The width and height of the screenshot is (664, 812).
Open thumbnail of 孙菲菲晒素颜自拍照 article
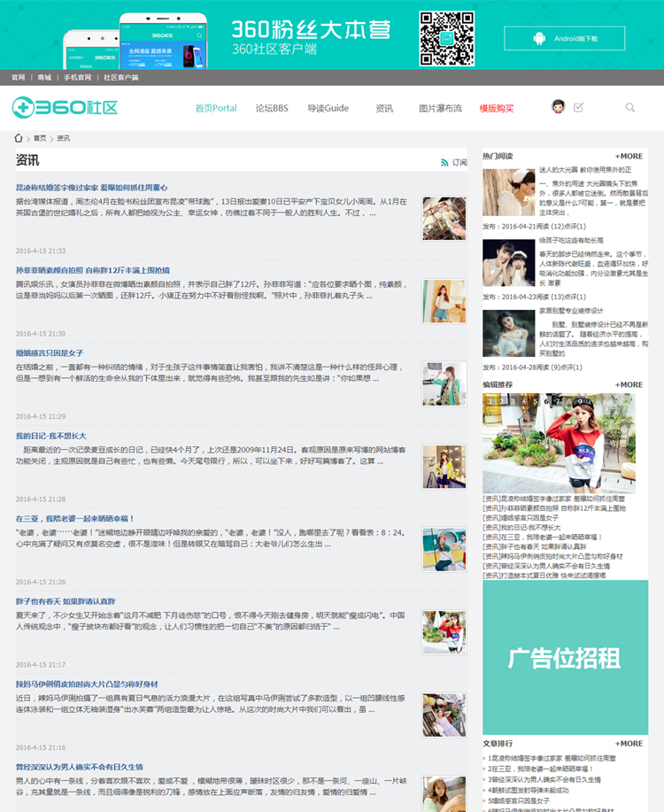point(444,301)
